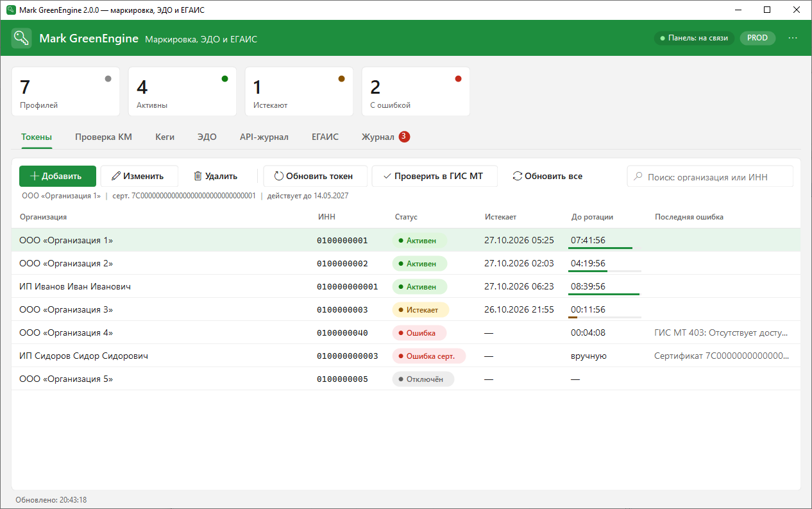
Task: Select row ИП Сидоров Сидор Сидорович
Action: point(406,356)
